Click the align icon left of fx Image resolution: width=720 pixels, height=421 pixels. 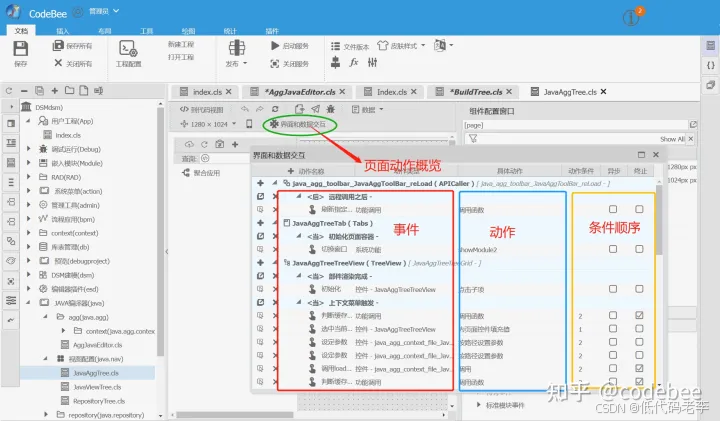tap(335, 62)
